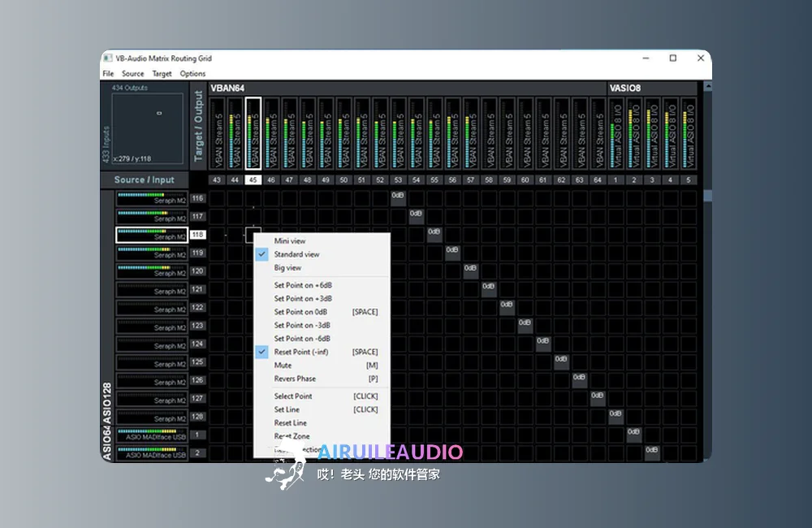Select the Seraph M2 input 121 strip

click(x=152, y=289)
